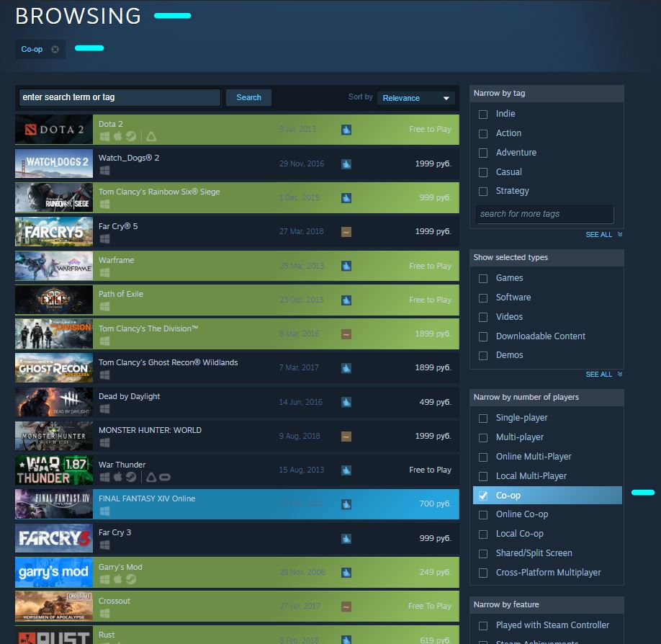Click the Far Cry 5 thumbnail

coord(54,231)
